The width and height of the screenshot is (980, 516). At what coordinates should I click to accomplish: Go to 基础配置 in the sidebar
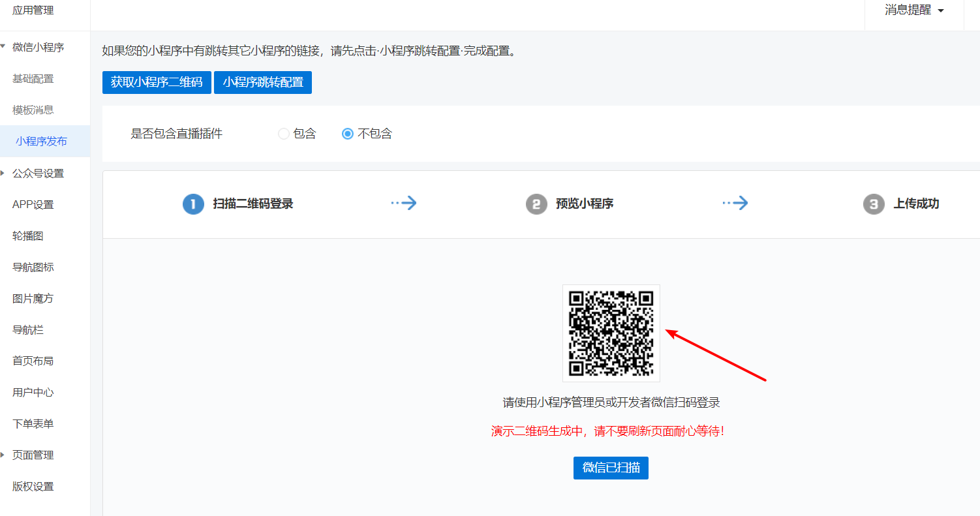tap(33, 79)
